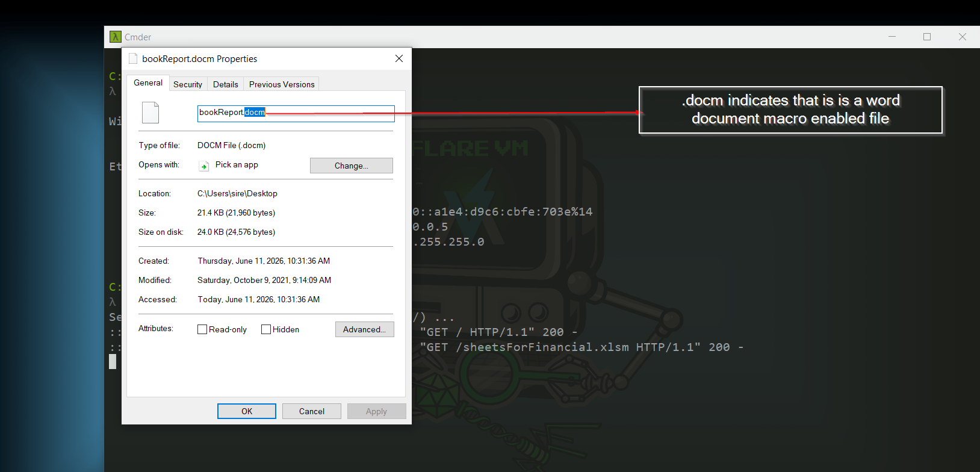Click the large document icon beside filename field

coord(150,113)
